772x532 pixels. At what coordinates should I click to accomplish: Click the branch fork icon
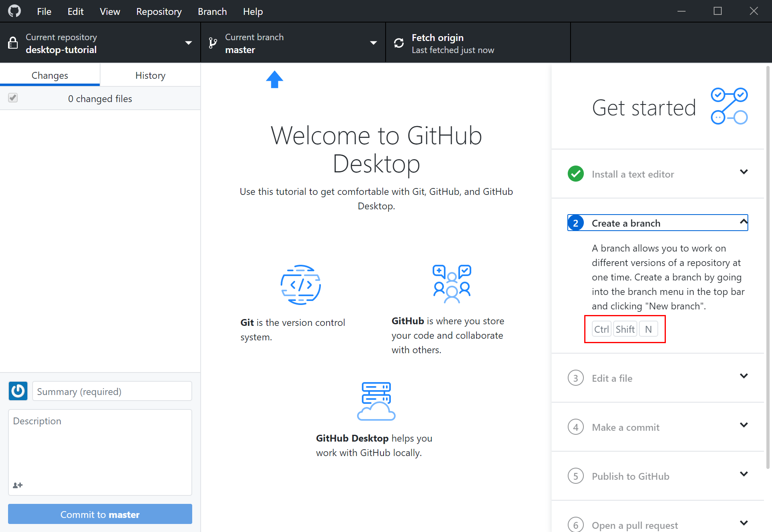(213, 43)
